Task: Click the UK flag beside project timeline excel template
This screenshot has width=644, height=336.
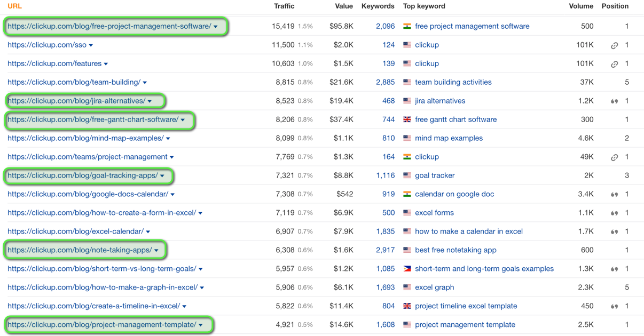Action: 407,306
